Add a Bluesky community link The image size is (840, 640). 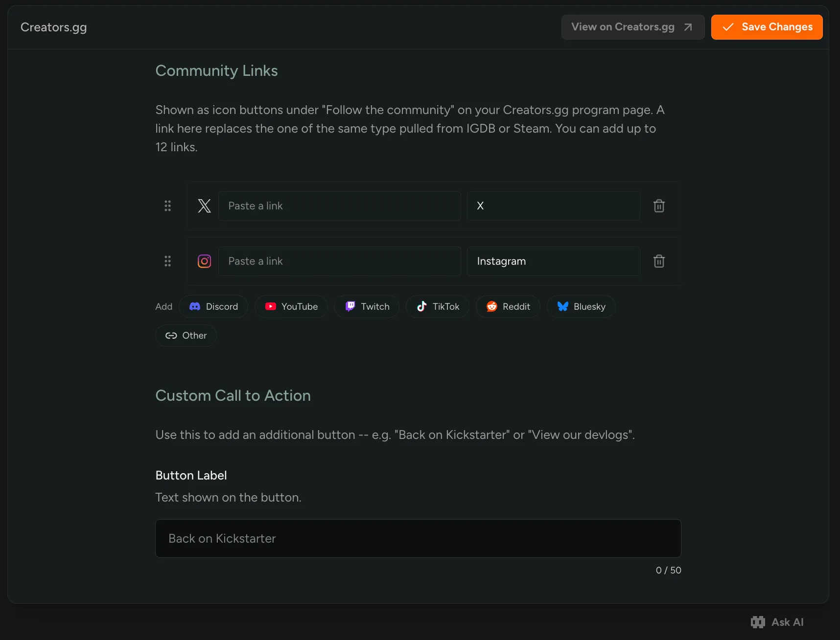(581, 307)
